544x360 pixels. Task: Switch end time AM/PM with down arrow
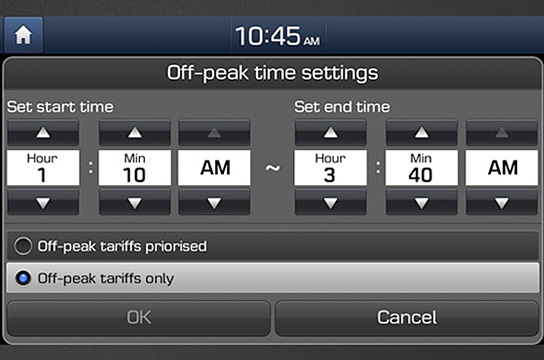pos(502,202)
